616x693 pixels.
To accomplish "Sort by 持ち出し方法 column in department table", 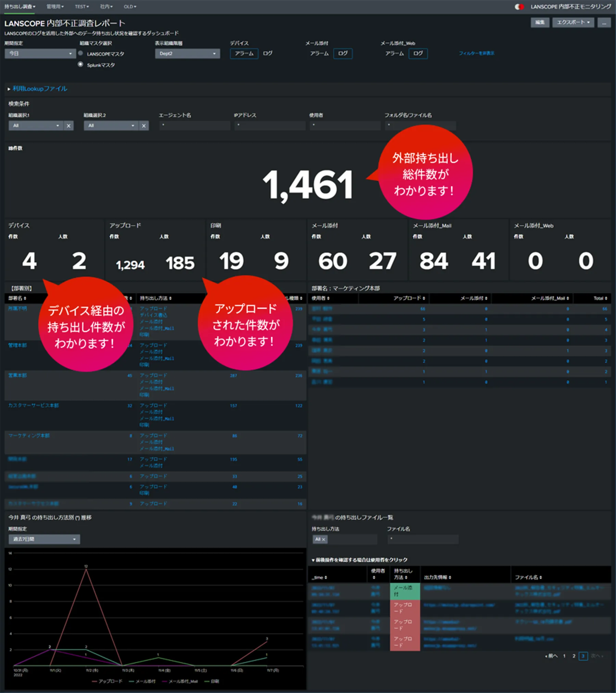I will (x=156, y=298).
